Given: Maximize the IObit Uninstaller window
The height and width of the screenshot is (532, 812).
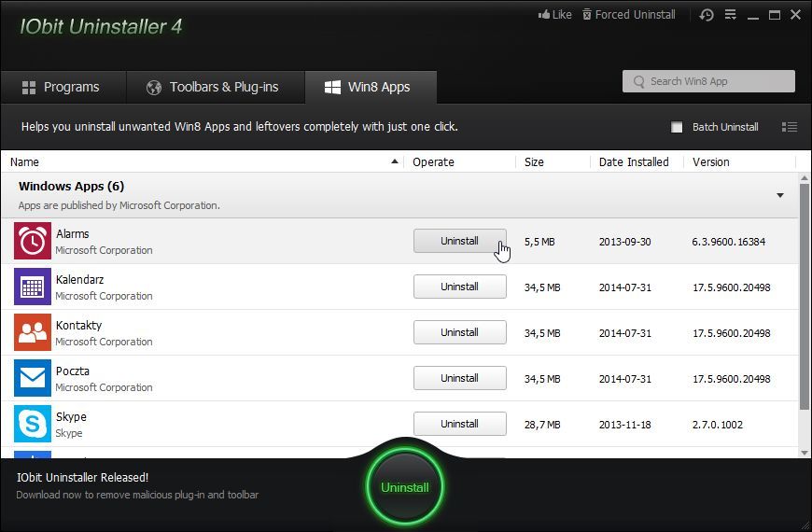Looking at the screenshot, I should pyautogui.click(x=774, y=15).
